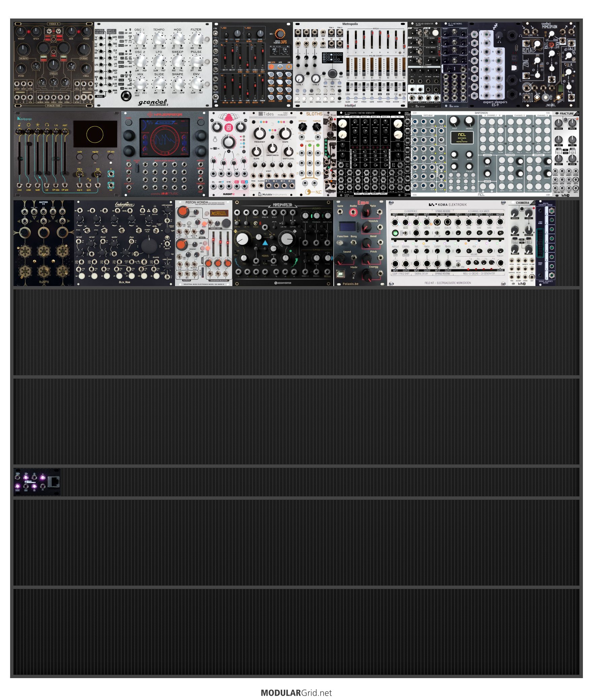The height and width of the screenshot is (700, 593).
Task: Click the cycle button on Polygogo
Action: (x=79, y=156)
